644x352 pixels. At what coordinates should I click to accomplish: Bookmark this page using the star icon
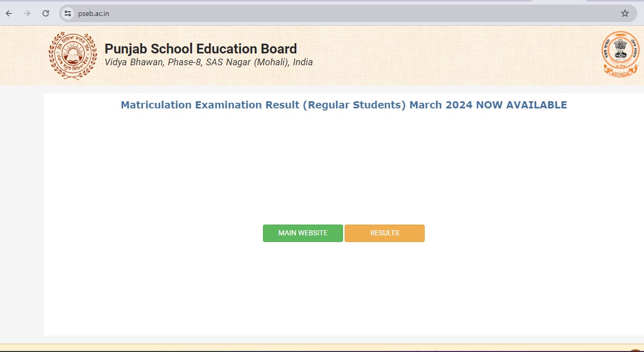tap(625, 13)
